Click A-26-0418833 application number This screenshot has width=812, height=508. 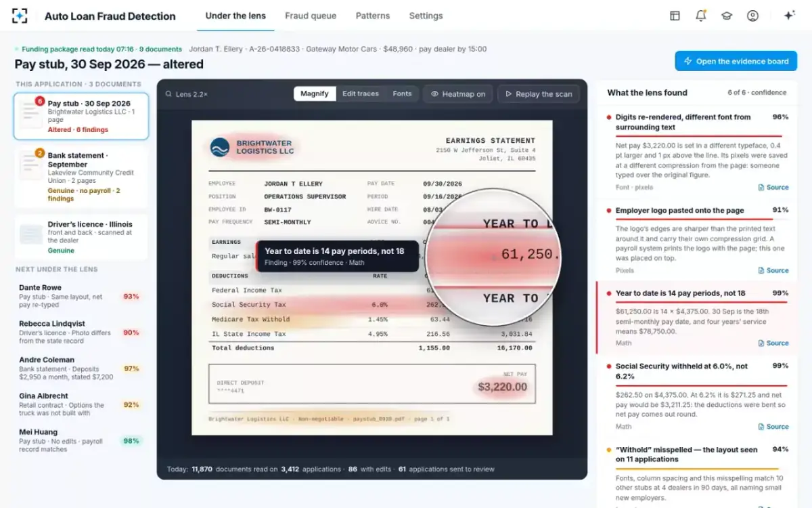[x=275, y=49]
